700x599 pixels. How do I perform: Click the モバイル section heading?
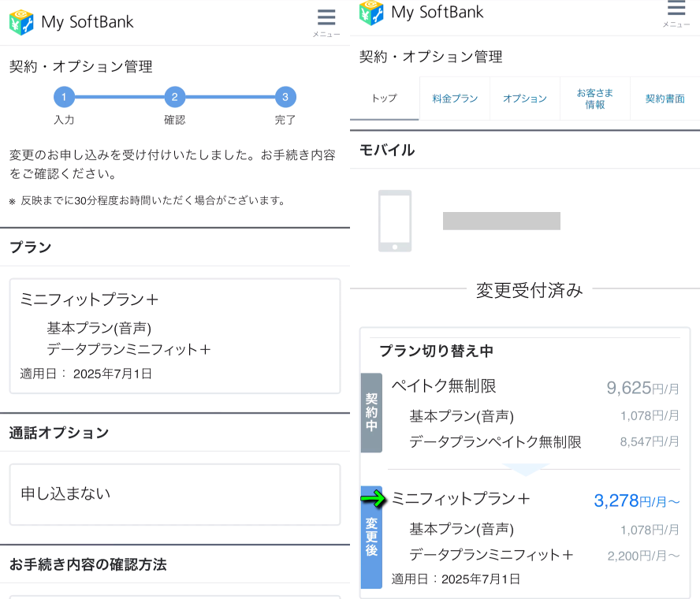pos(387,150)
